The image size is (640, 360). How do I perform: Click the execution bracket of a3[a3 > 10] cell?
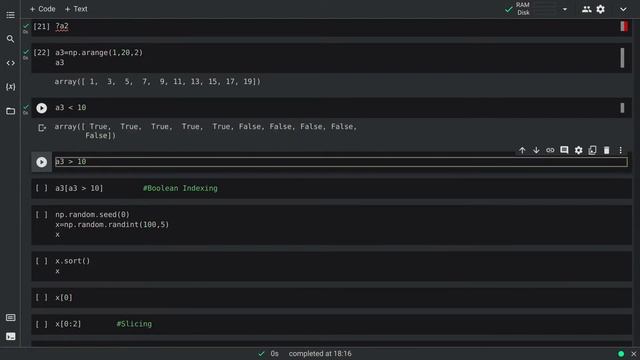[41, 188]
